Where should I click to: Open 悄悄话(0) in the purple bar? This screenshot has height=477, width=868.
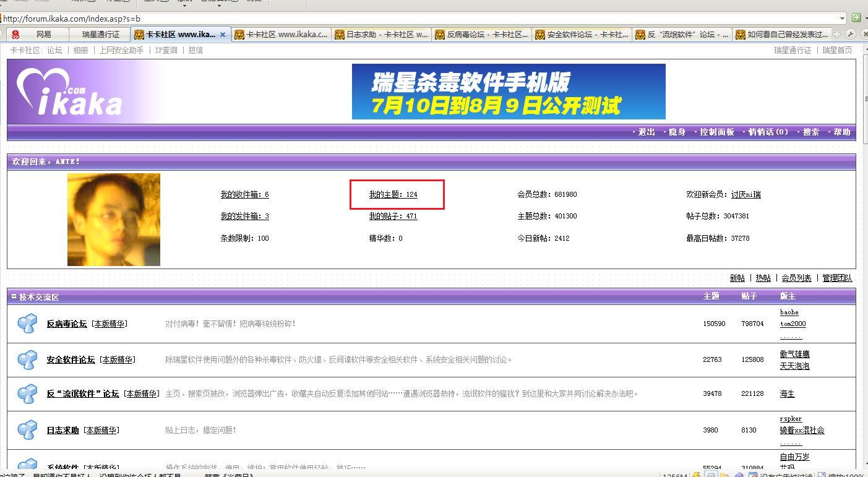[768, 132]
